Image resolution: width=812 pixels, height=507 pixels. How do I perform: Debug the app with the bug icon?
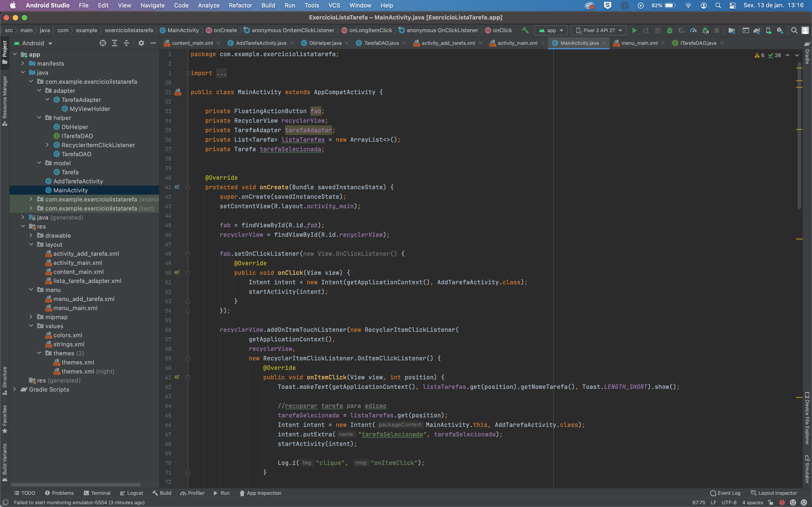(x=670, y=30)
